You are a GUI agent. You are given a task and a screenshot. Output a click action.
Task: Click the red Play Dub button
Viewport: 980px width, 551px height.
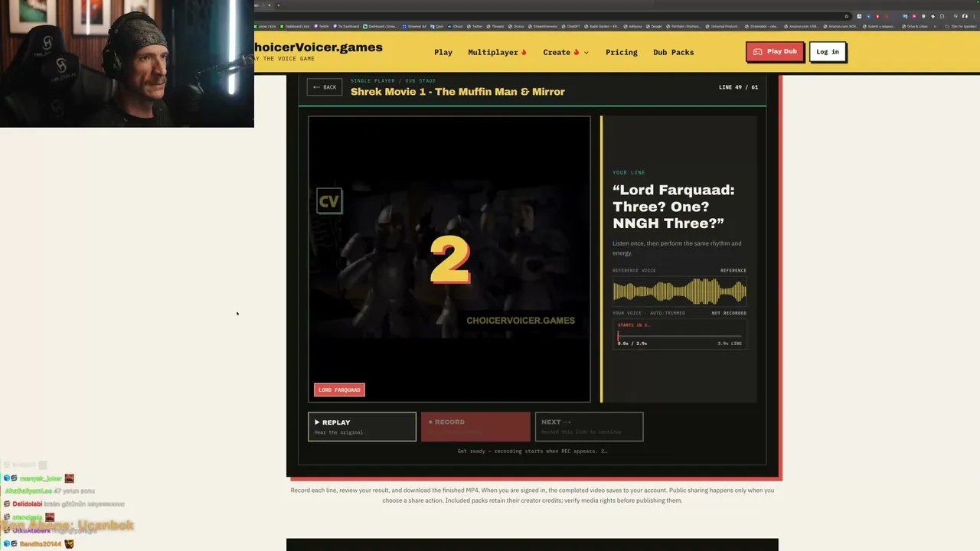[x=775, y=51]
